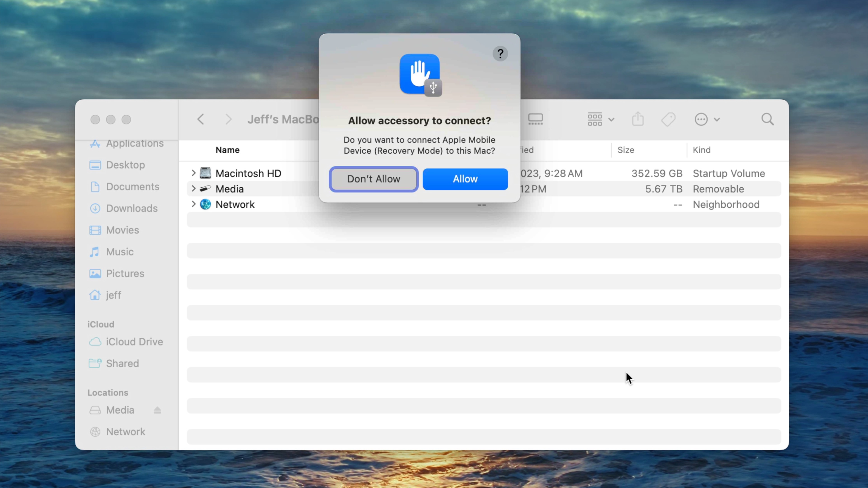Viewport: 868px width, 488px height.
Task: Open Downloads in the sidebar
Action: point(131,208)
